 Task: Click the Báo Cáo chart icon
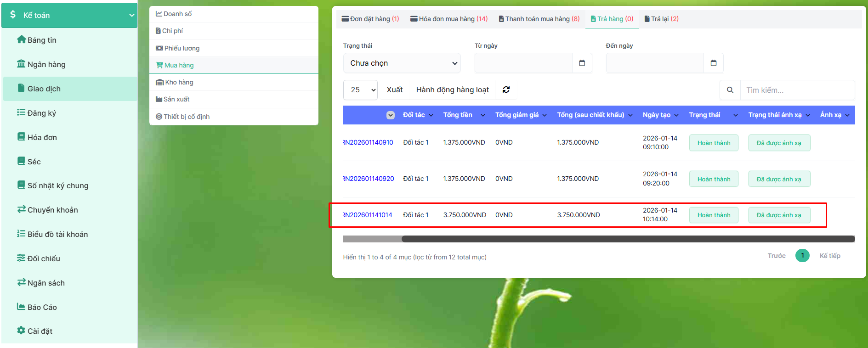point(21,307)
